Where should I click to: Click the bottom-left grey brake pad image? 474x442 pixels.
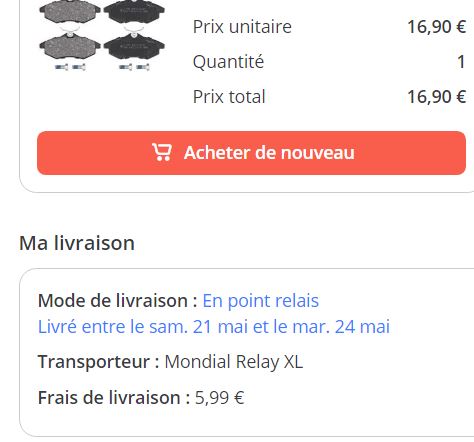tap(70, 46)
